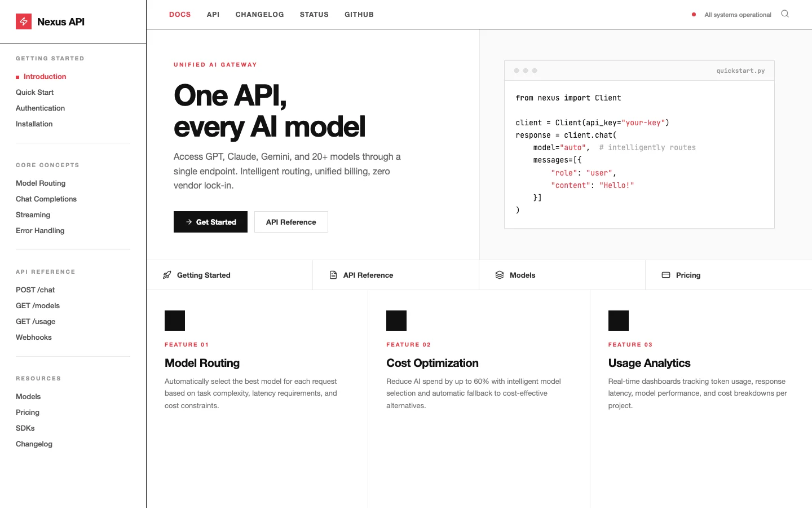The image size is (812, 508).
Task: Open CHANGELOG in the top navigation
Action: [259, 15]
